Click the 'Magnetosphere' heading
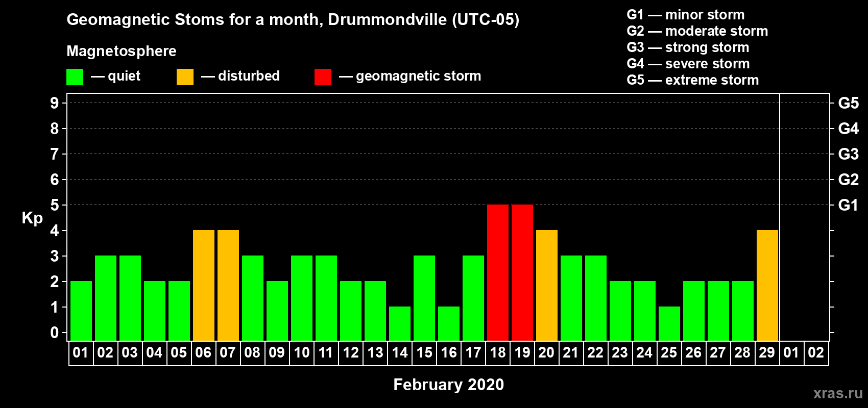868x408 pixels. 122,51
